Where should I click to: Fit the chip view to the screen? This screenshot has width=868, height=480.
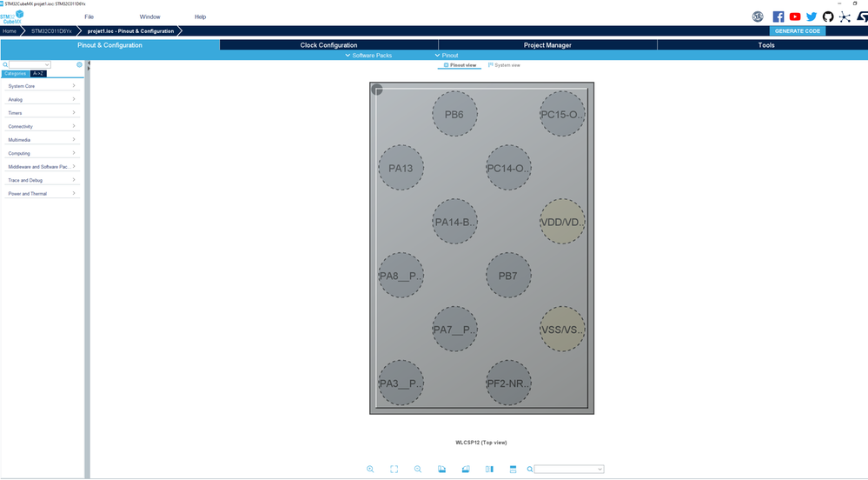click(x=394, y=469)
